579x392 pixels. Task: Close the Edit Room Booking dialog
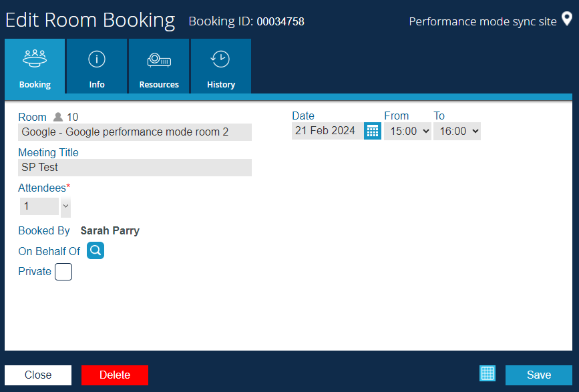point(38,375)
